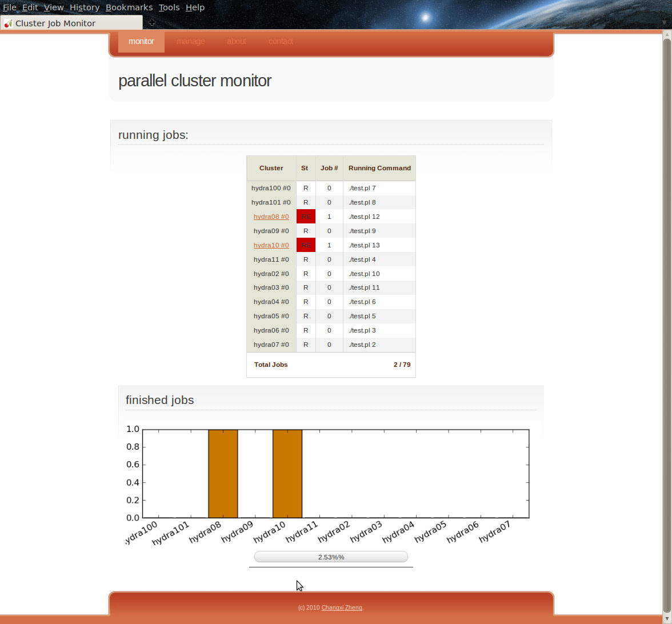Click the 2.53% progress bar
Viewport: 672px width, 624px height.
click(x=331, y=557)
